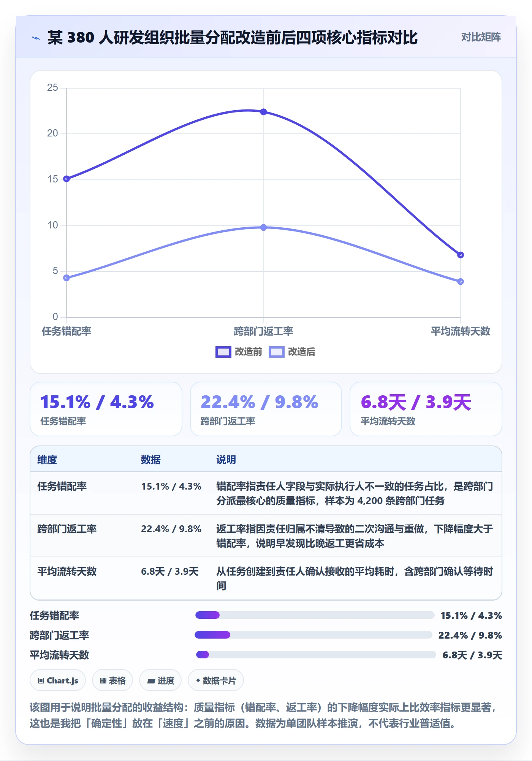The height and width of the screenshot is (761, 532).
Task: Click the 平均流转天数 cell in table
Action: [x=67, y=572]
